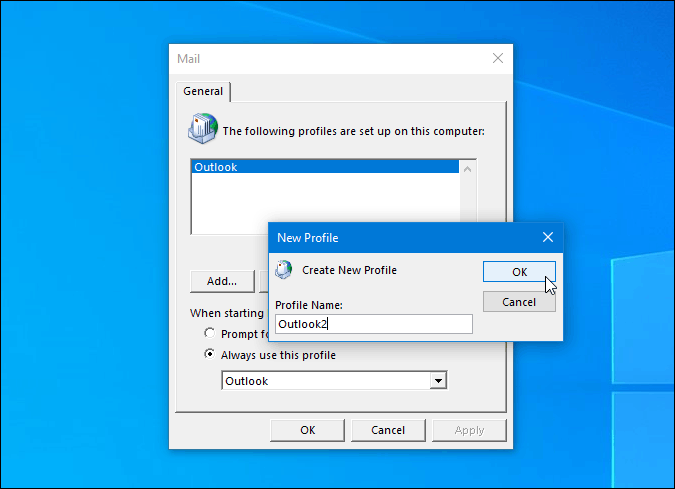
Task: Click OK at the bottom of Mail window
Action: pos(307,430)
